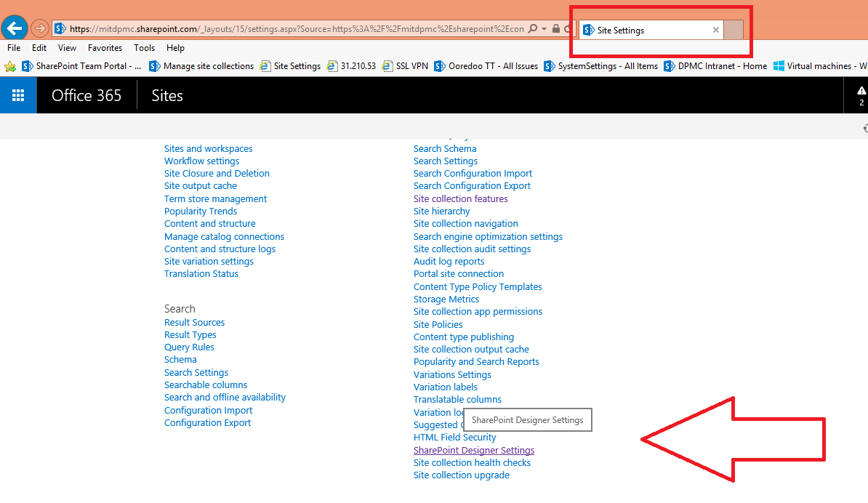The width and height of the screenshot is (868, 503).
Task: Open Workflow settings
Action: 201,161
